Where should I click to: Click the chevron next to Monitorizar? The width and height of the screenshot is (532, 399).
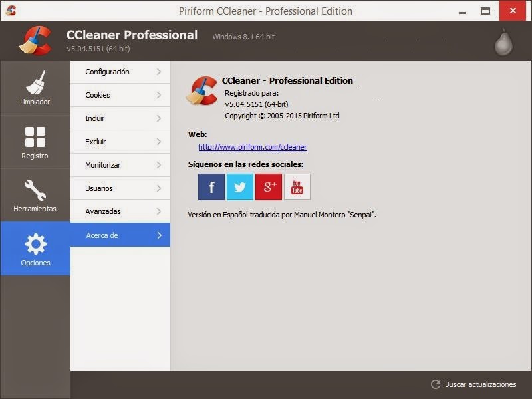click(x=159, y=165)
